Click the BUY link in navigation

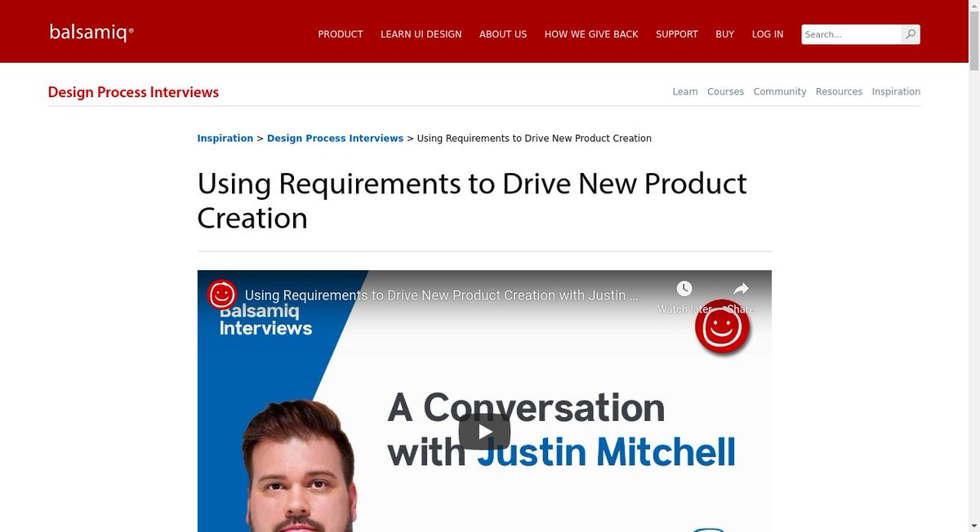pyautogui.click(x=725, y=34)
